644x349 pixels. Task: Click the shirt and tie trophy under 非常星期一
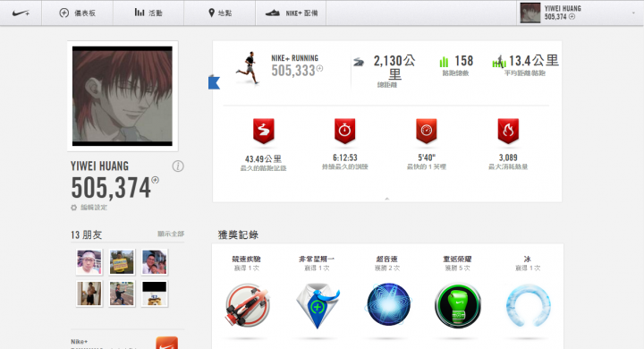pyautogui.click(x=318, y=305)
